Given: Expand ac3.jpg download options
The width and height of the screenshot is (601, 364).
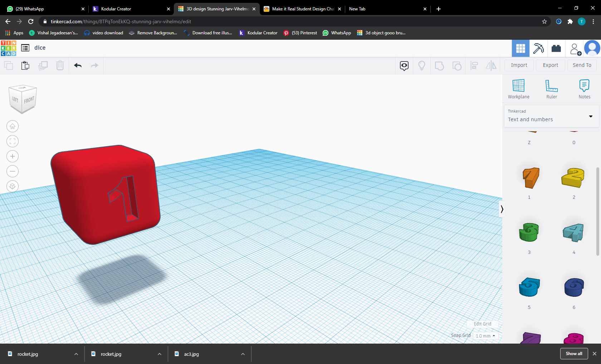Looking at the screenshot, I should [x=243, y=354].
